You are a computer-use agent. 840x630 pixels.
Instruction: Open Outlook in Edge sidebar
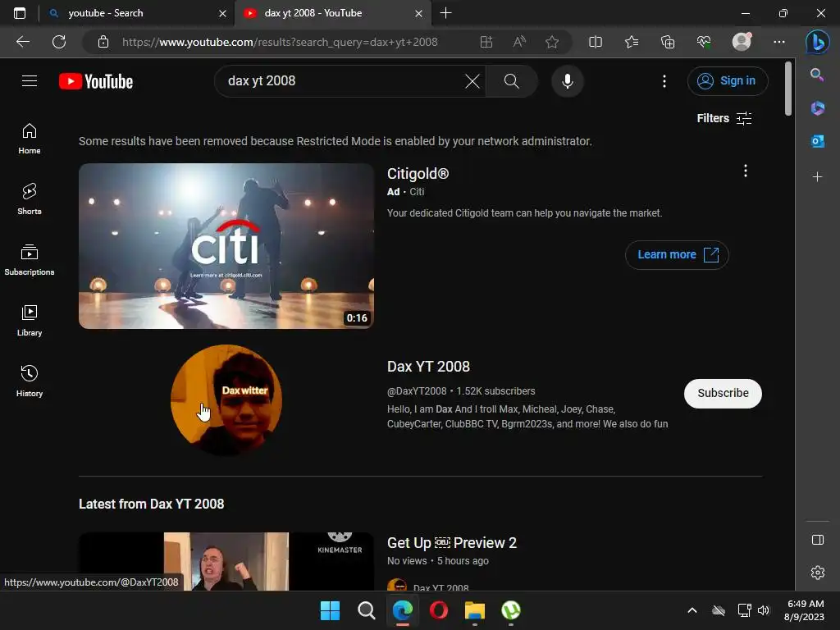tap(817, 141)
